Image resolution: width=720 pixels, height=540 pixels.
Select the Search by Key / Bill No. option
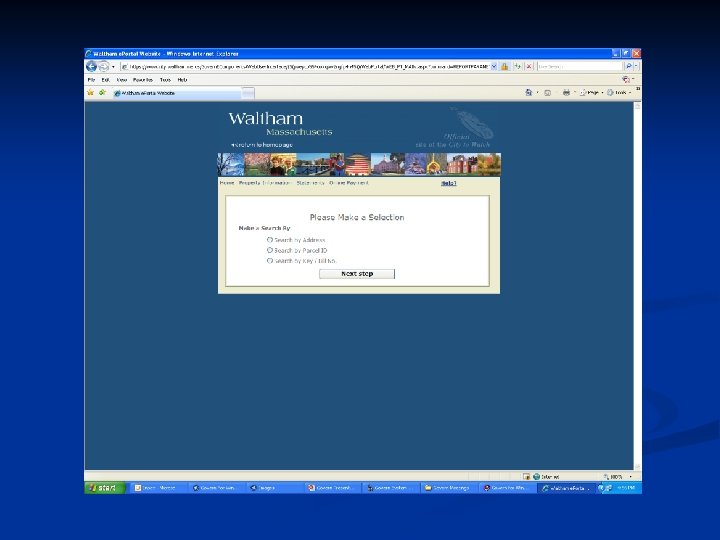coord(270,261)
